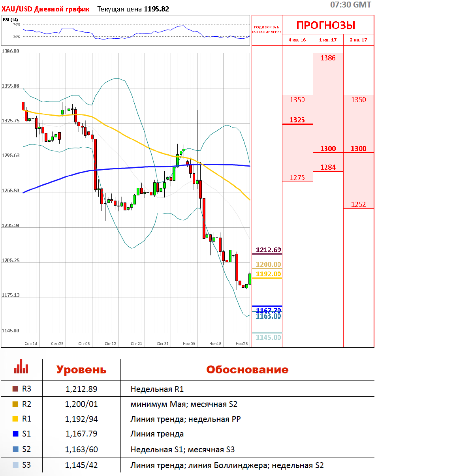Select the 1252 forecast value in 2 кв. 17

coord(358,204)
